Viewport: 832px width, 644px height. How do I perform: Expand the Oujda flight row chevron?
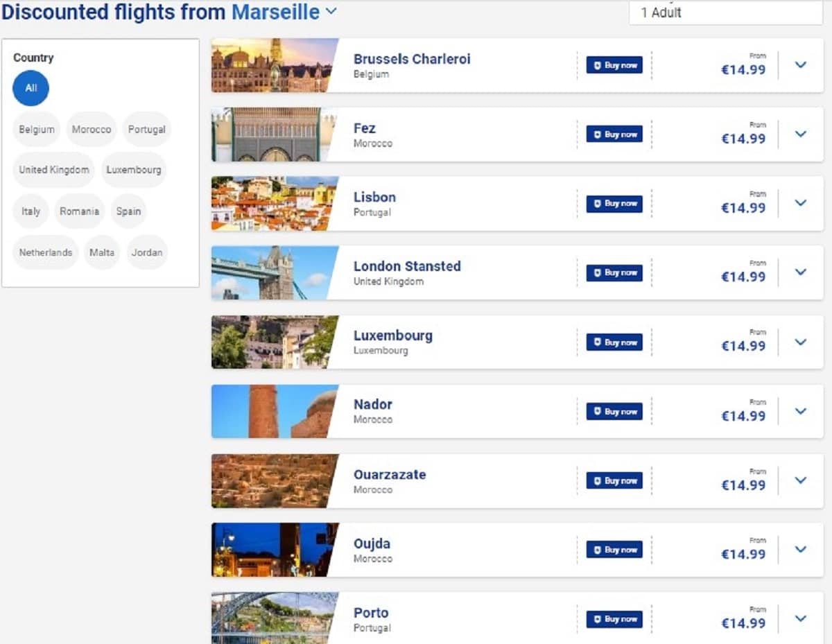pyautogui.click(x=801, y=550)
